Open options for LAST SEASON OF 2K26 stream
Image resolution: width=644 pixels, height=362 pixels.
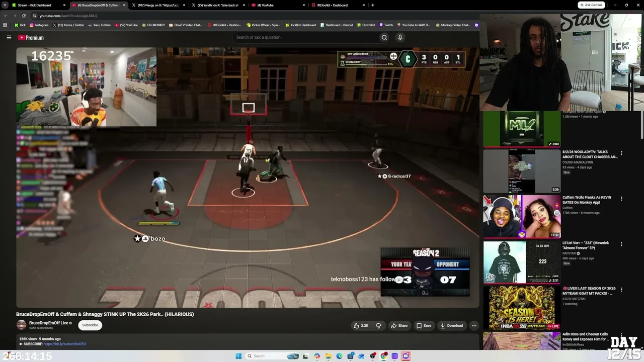(621, 290)
